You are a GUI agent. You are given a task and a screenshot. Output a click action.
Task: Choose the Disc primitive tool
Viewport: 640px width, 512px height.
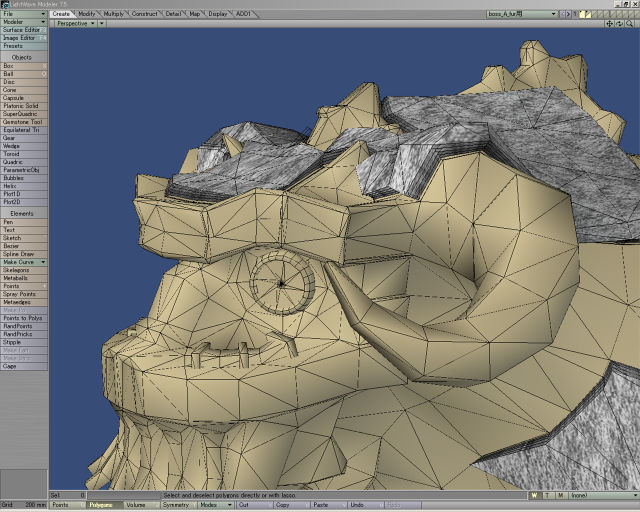tap(24, 82)
